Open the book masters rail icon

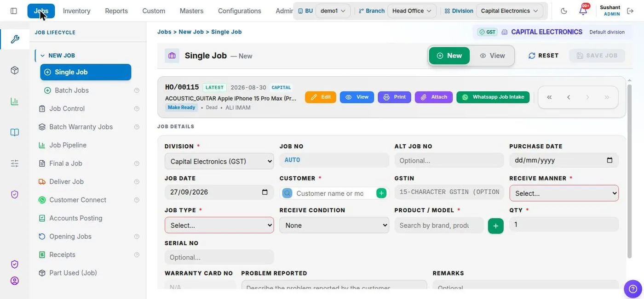[15, 132]
